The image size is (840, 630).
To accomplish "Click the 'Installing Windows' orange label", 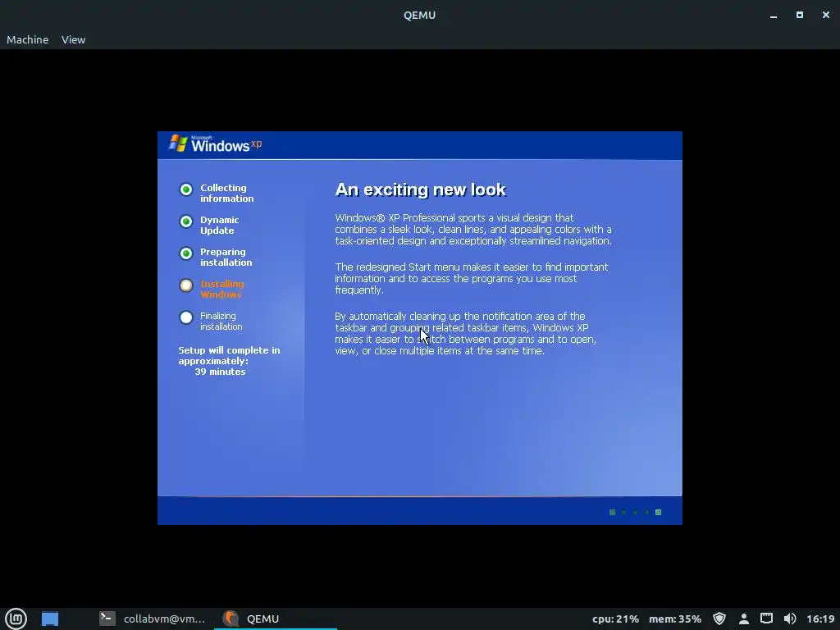I will point(221,289).
